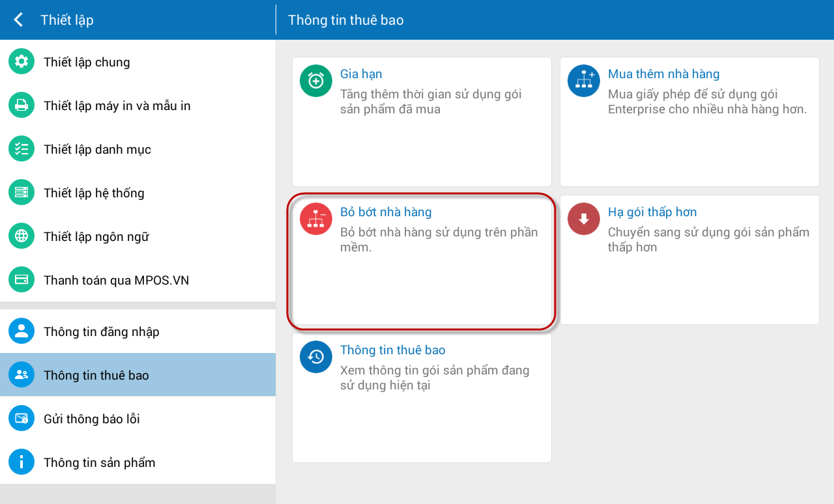The image size is (834, 504).
Task: Click the users icon beside Thông tin thuê bao sidebar
Action: pyautogui.click(x=22, y=375)
